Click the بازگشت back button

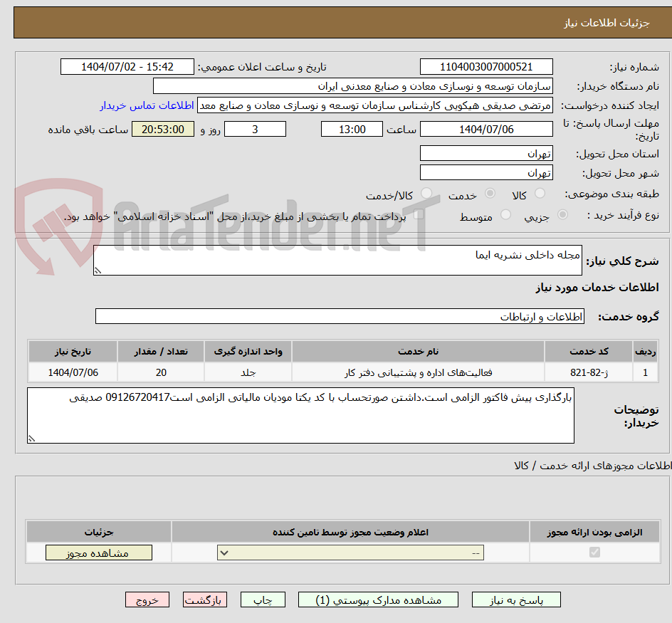coord(204,600)
